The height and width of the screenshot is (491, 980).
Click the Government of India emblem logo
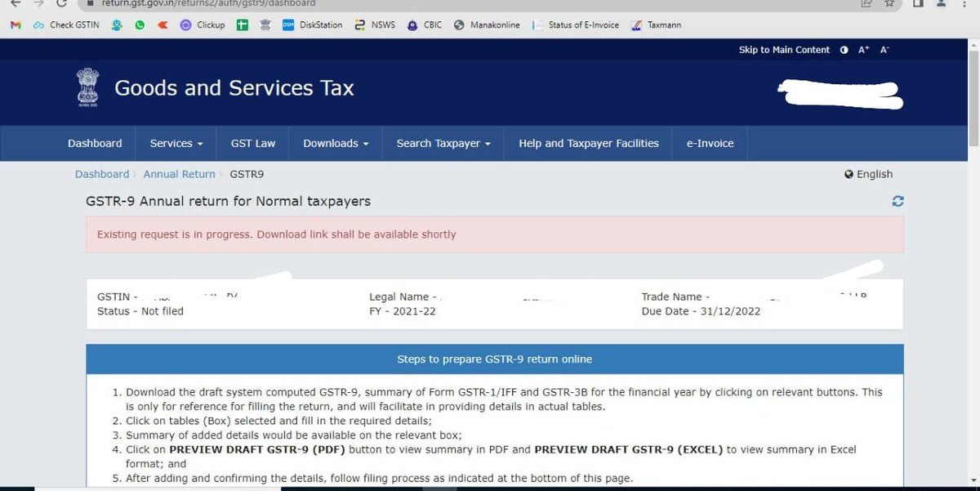[87, 88]
